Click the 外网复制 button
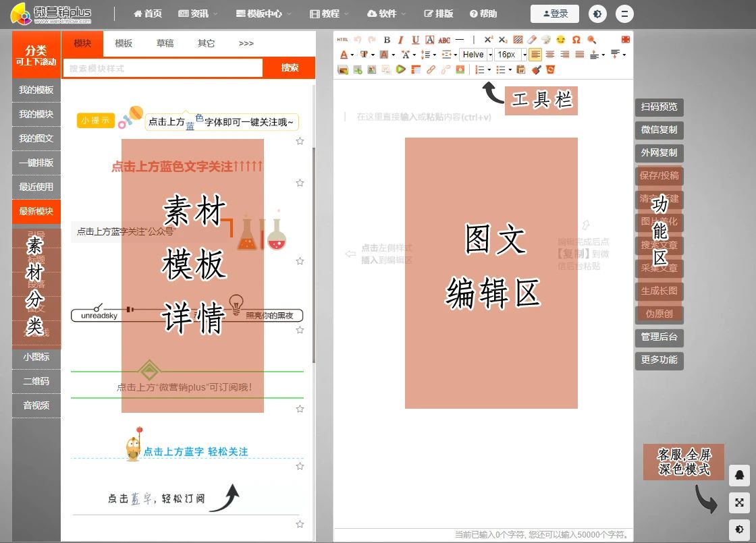The image size is (756, 543). pyautogui.click(x=659, y=152)
